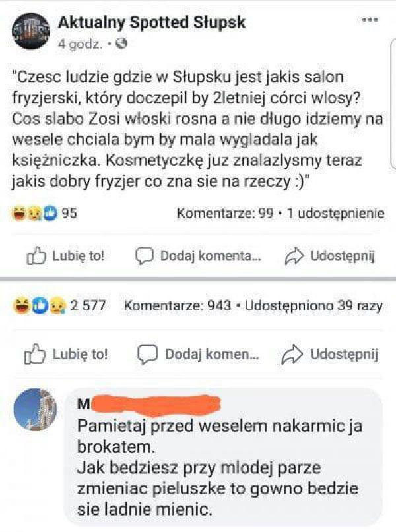Open the '4 godz.' timestamp link
The width and height of the screenshot is (396, 532).
point(80,44)
